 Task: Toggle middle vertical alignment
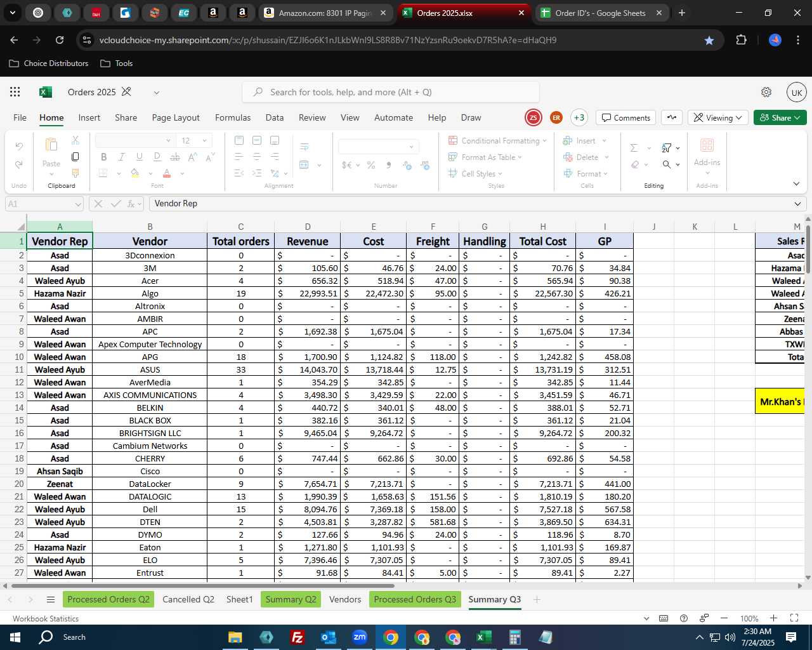(257, 140)
